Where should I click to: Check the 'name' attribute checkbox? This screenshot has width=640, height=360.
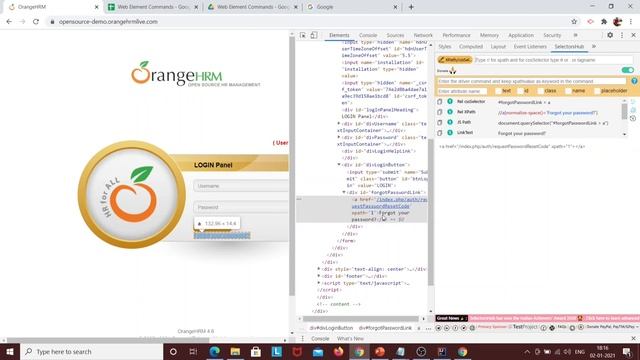point(568,91)
